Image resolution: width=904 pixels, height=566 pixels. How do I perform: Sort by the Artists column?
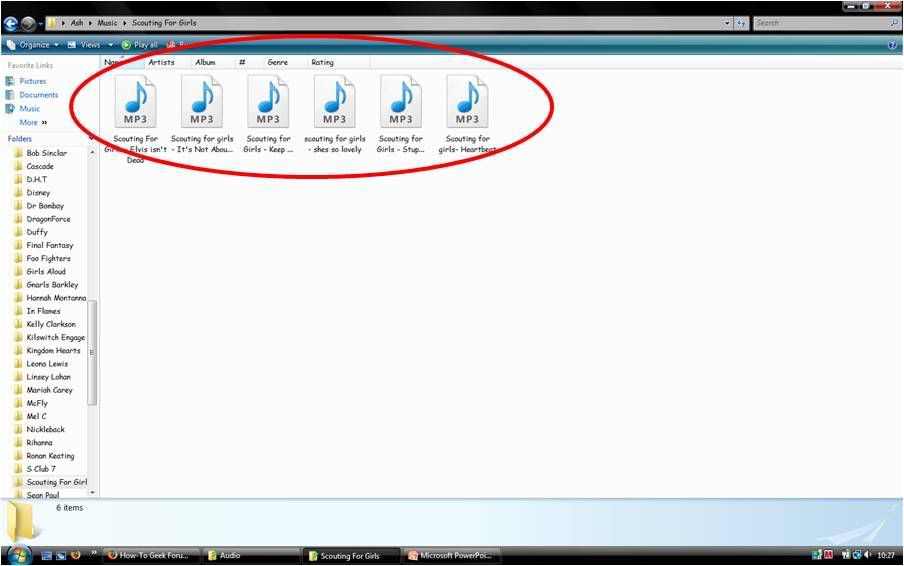(x=161, y=62)
